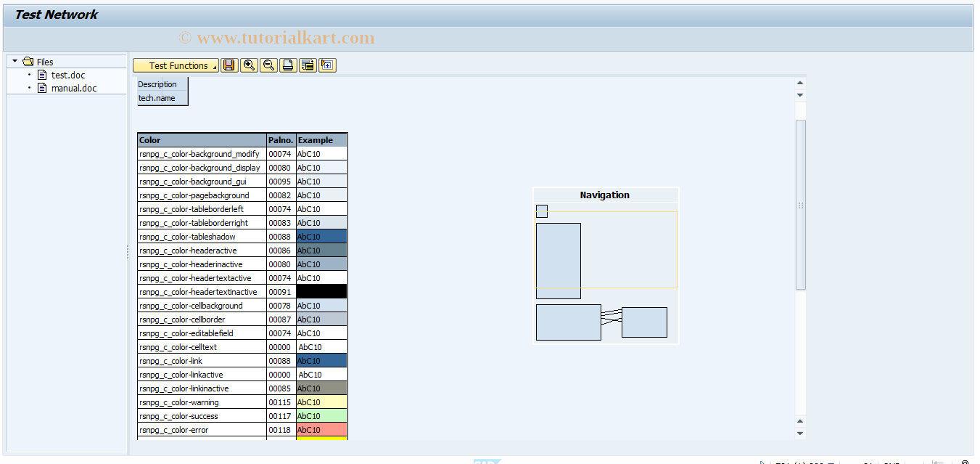
Task: Open the Test Functions dropdown menu
Action: point(176,65)
